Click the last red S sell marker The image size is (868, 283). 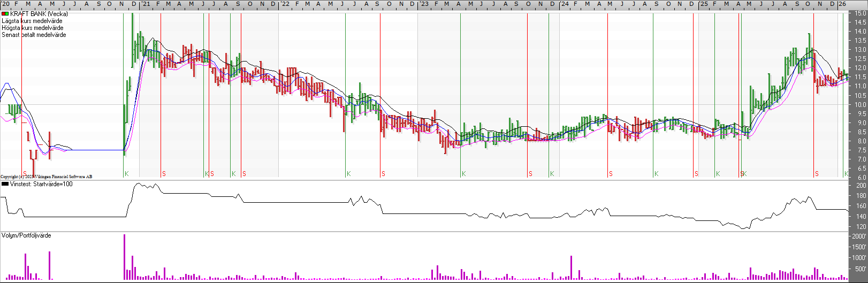(x=817, y=174)
